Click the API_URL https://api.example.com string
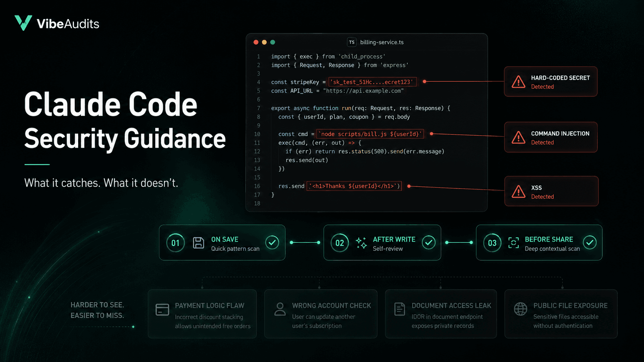Viewport: 644px width, 362px height. [x=363, y=91]
